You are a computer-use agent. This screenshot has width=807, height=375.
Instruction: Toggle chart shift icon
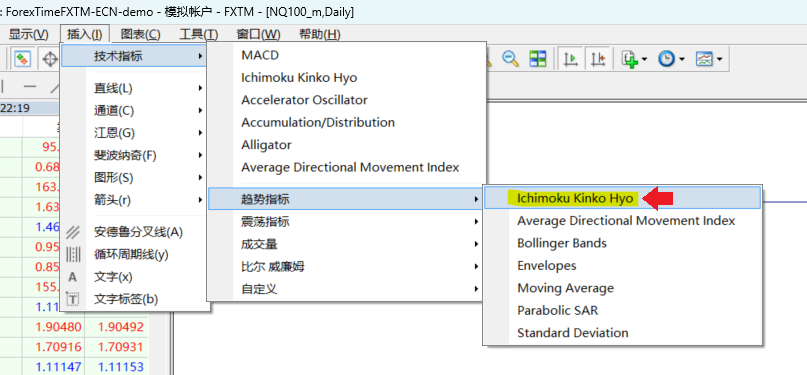(x=598, y=59)
